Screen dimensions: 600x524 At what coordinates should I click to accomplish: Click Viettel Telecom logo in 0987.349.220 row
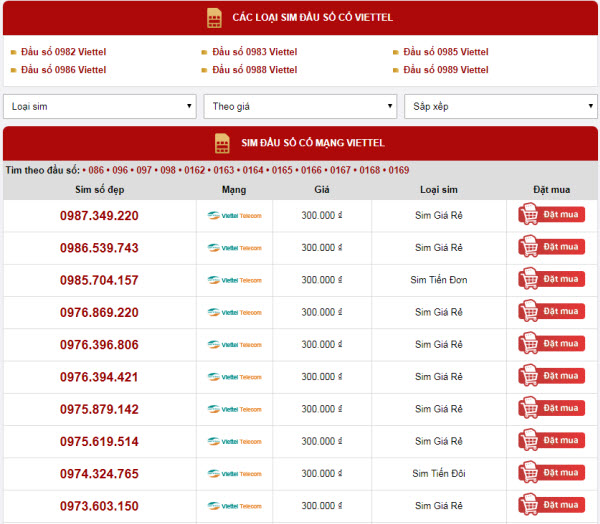click(x=235, y=215)
